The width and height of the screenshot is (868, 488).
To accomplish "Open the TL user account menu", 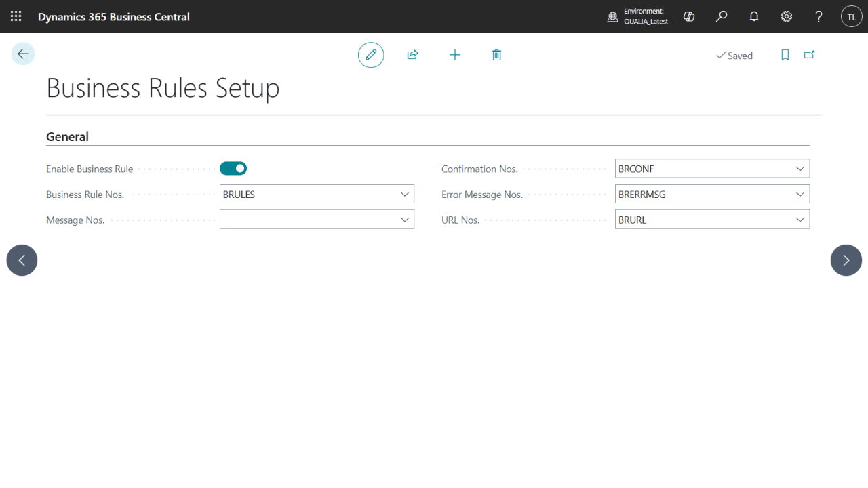I will (x=852, y=16).
